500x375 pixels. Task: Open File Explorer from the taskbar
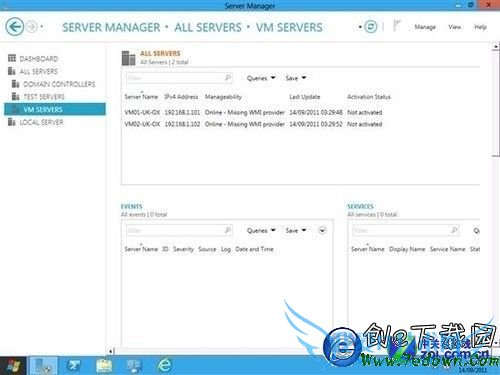(104, 366)
